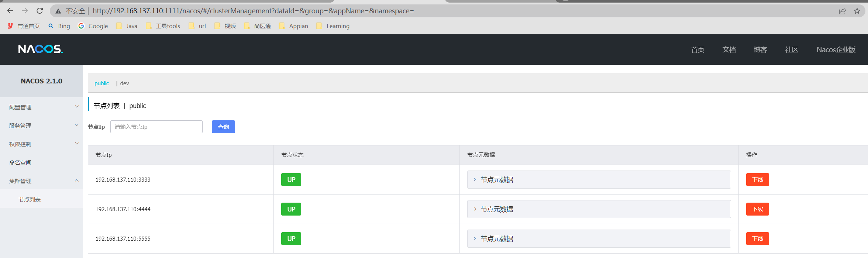
Task: Expand 配置管理 sidebar menu
Action: coord(41,107)
